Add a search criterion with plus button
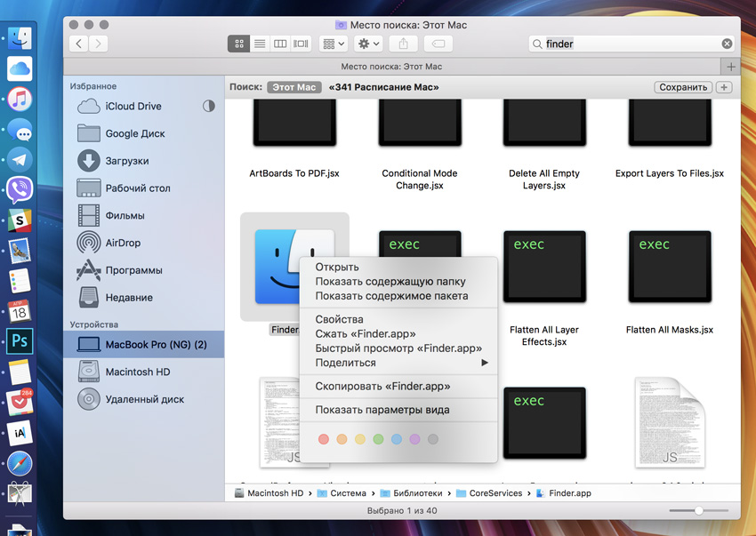 pyautogui.click(x=724, y=87)
